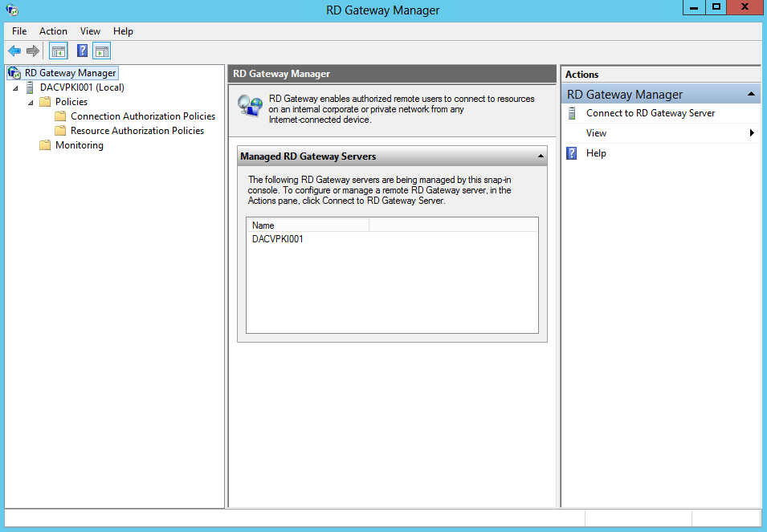Click the Help toolbar icon

(82, 51)
